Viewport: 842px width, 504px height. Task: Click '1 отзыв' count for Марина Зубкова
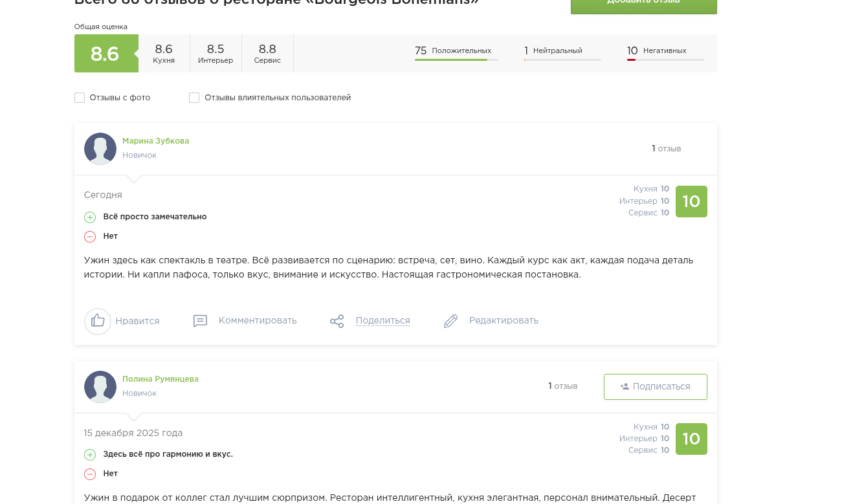point(667,149)
